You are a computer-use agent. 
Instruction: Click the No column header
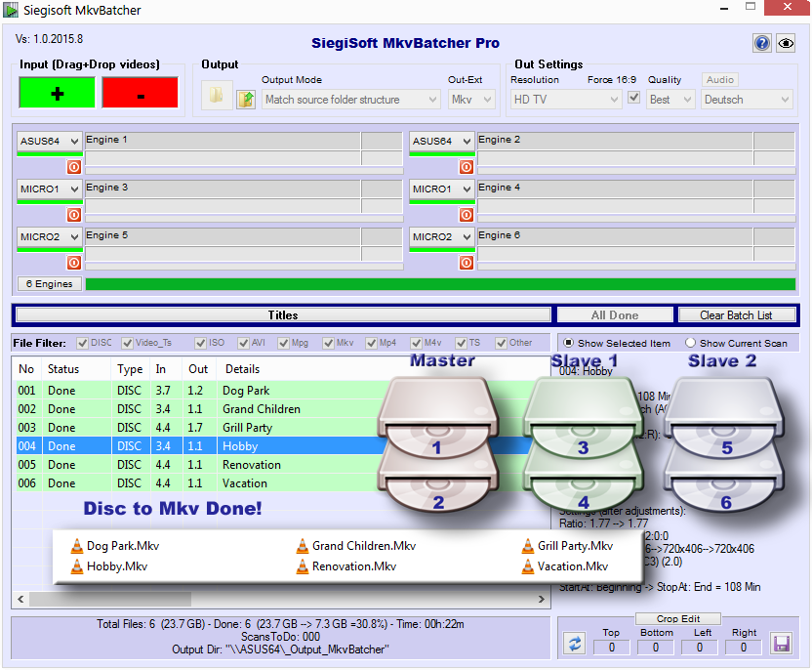(x=26, y=369)
